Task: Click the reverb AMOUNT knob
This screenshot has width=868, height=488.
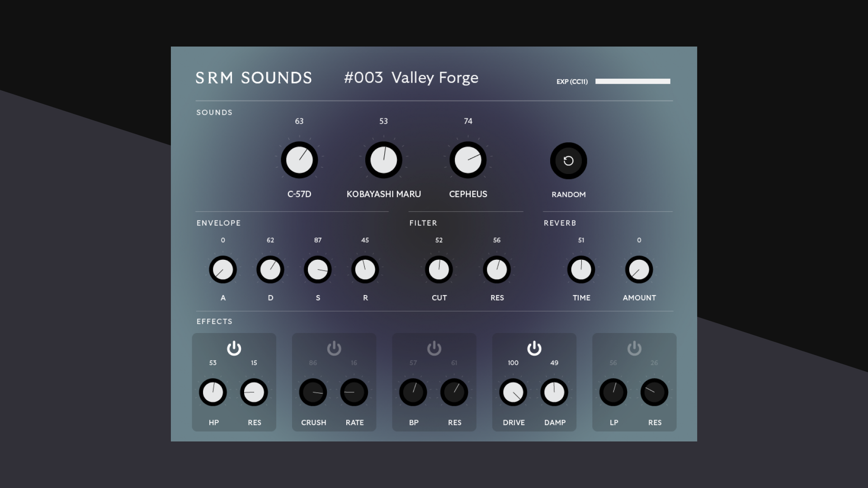Action: tap(639, 270)
